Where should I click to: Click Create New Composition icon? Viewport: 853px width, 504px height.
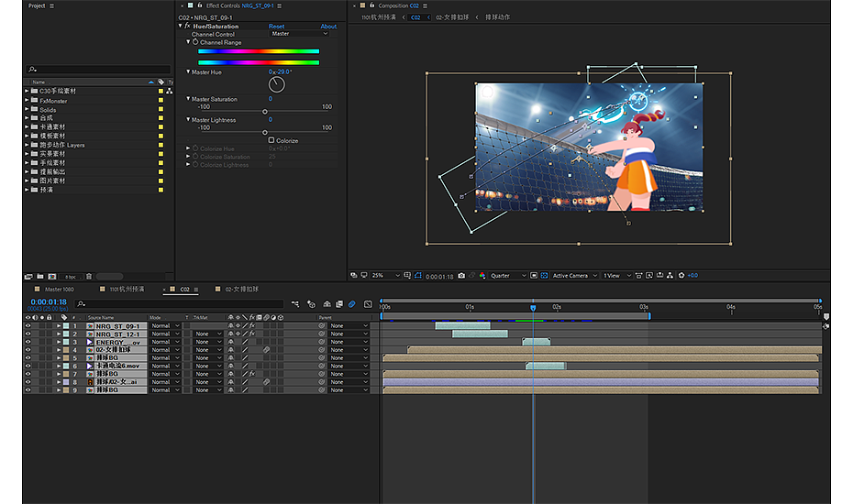pyautogui.click(x=52, y=277)
